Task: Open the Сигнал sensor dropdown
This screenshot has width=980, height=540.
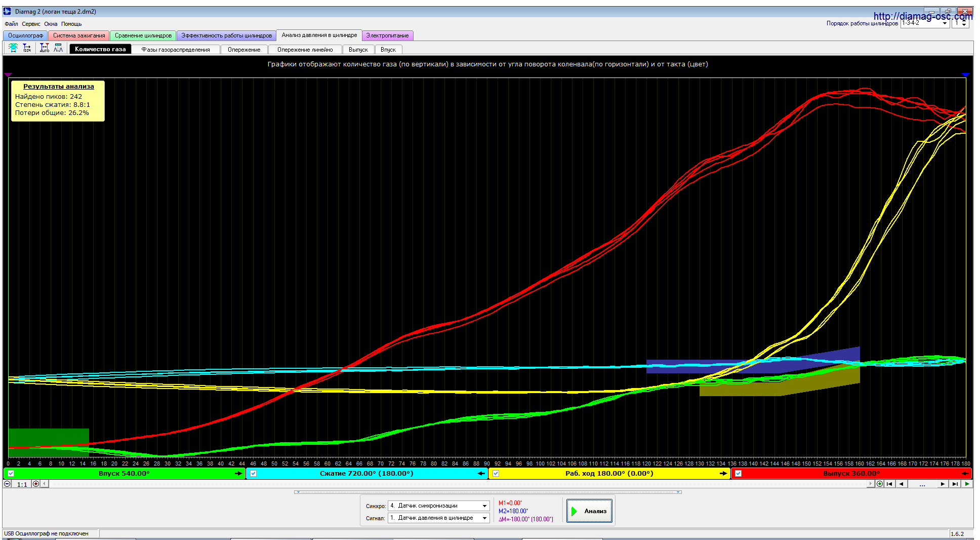Action: click(438, 518)
